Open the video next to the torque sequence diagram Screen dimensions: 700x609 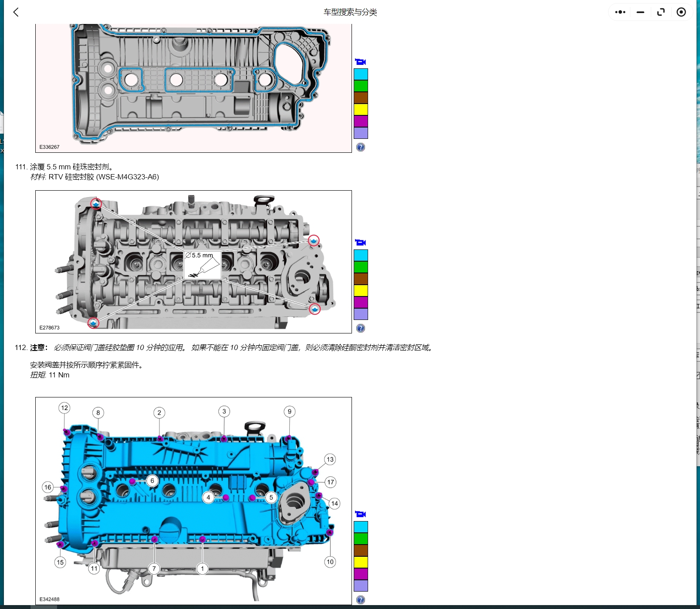(361, 513)
